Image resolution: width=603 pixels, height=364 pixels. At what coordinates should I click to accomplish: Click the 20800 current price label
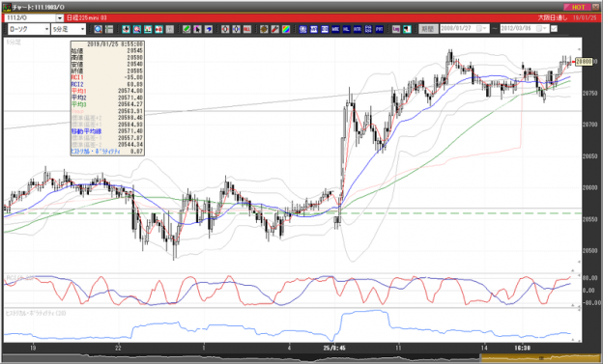(x=584, y=62)
